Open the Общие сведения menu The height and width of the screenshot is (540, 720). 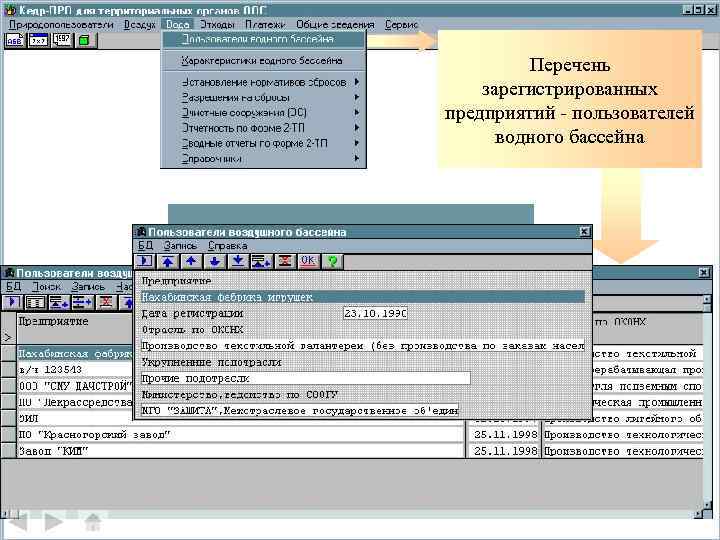(335, 25)
